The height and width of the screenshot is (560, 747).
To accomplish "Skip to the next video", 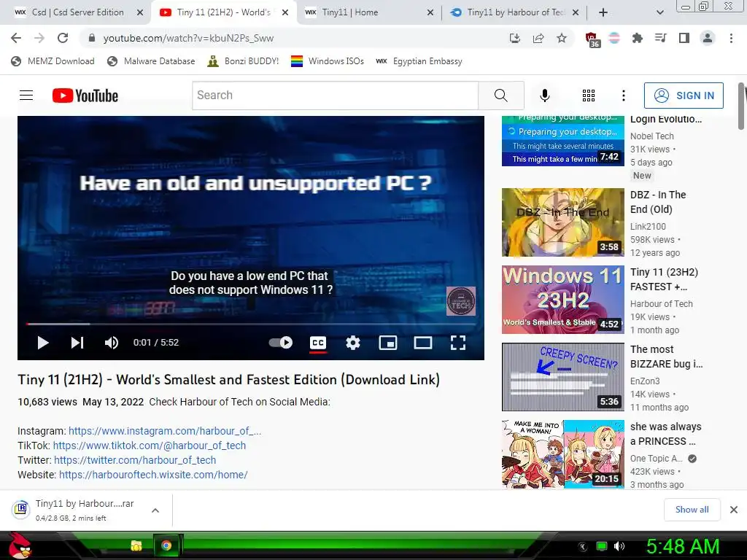I will 77,343.
